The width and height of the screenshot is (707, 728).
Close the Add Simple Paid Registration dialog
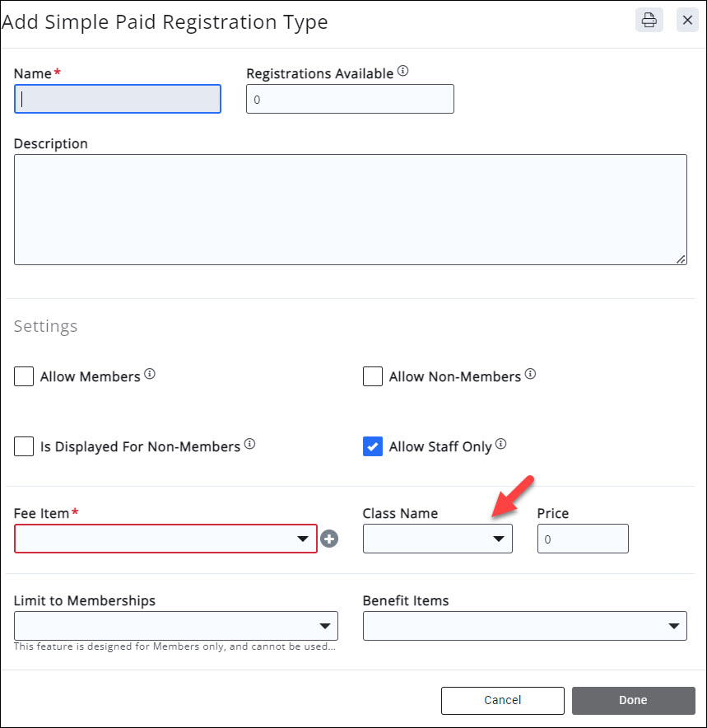[x=687, y=21]
